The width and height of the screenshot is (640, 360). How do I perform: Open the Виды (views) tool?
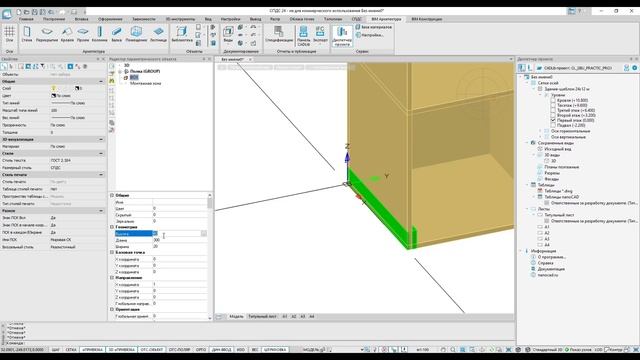pos(228,34)
